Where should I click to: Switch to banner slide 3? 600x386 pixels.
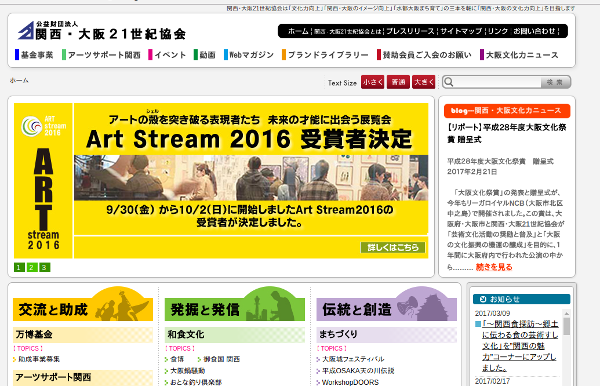point(44,267)
